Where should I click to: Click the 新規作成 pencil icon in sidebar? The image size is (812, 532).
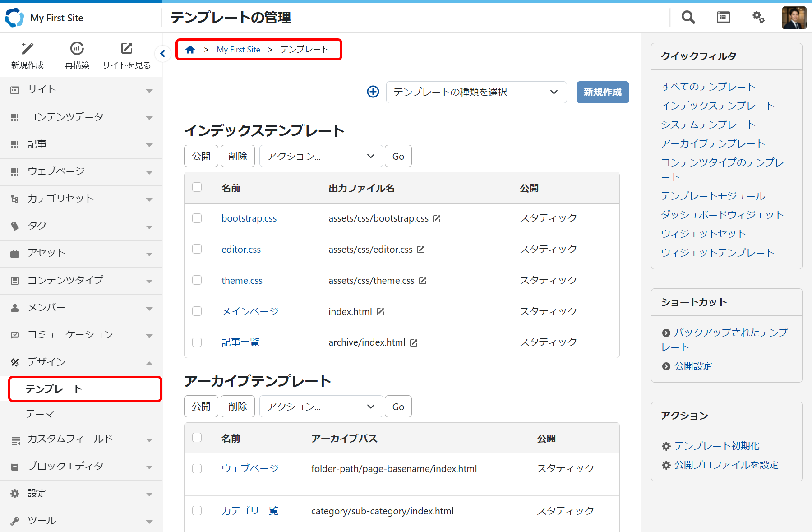28,49
